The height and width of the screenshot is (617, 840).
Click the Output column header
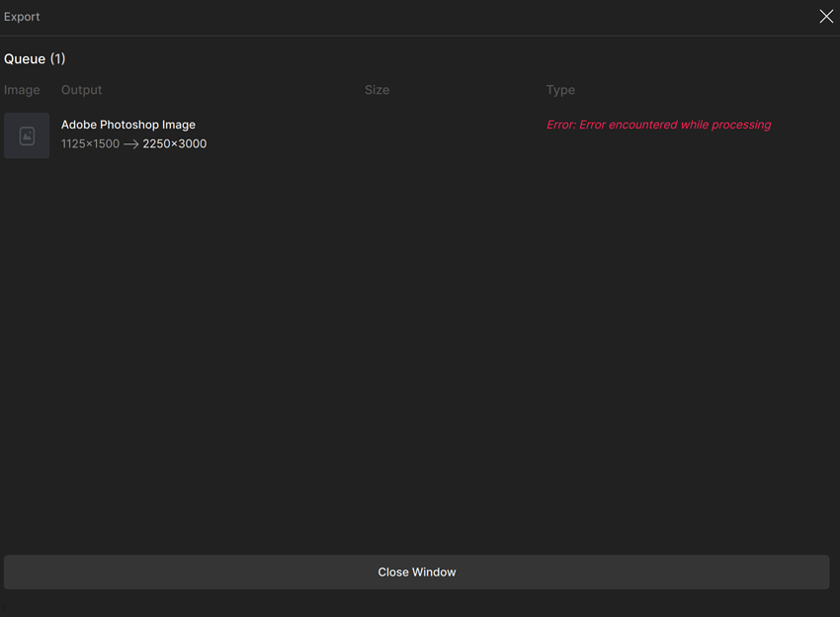point(81,89)
